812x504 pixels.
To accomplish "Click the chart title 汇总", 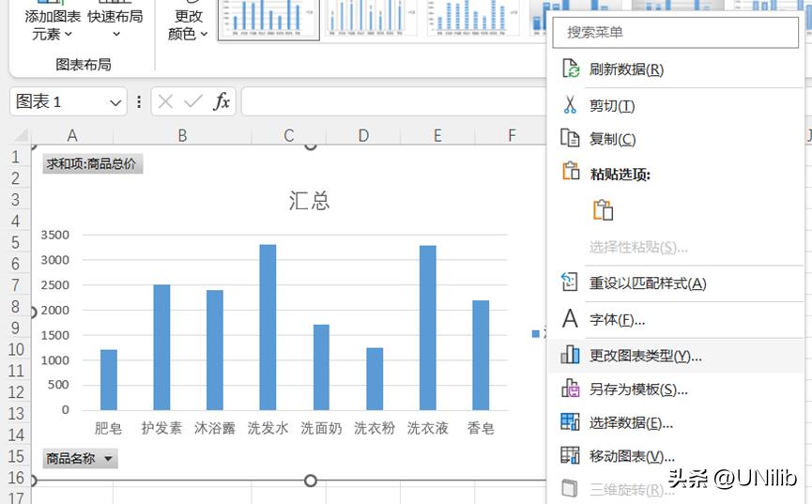I will [309, 201].
